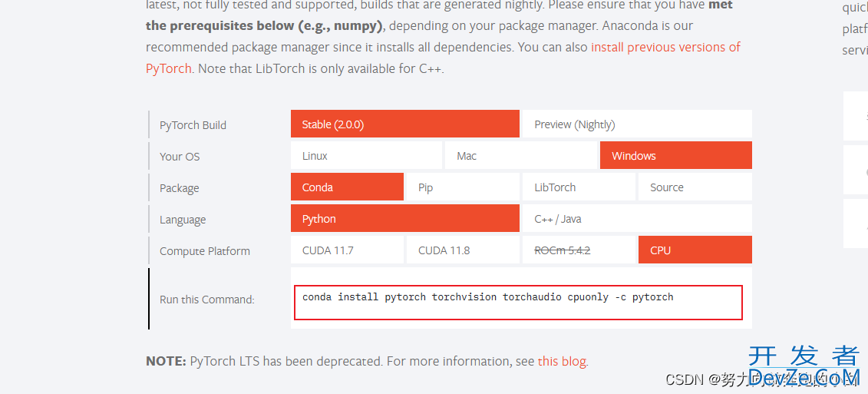Select CUDA 11.7 compute platform

(347, 250)
